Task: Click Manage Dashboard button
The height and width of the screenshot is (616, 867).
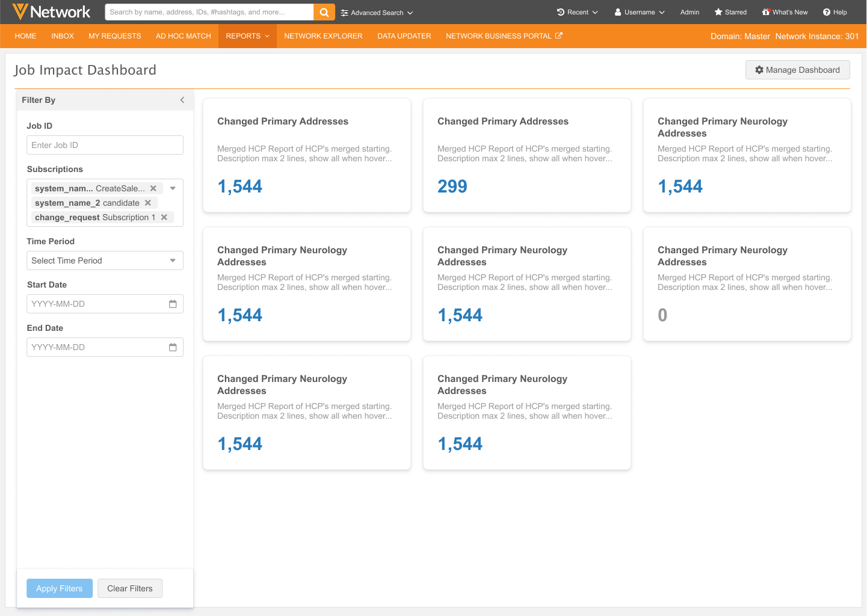Action: (x=798, y=70)
